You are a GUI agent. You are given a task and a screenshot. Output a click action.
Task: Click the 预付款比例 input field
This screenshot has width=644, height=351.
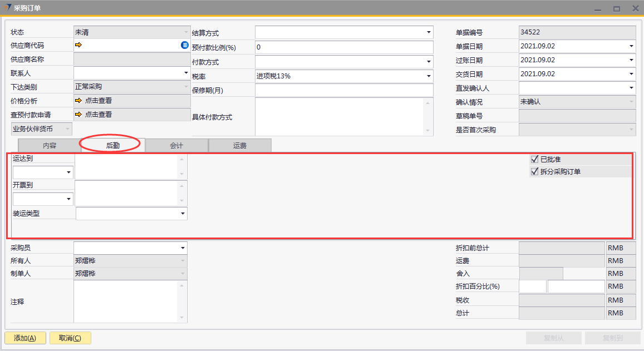[x=343, y=47]
